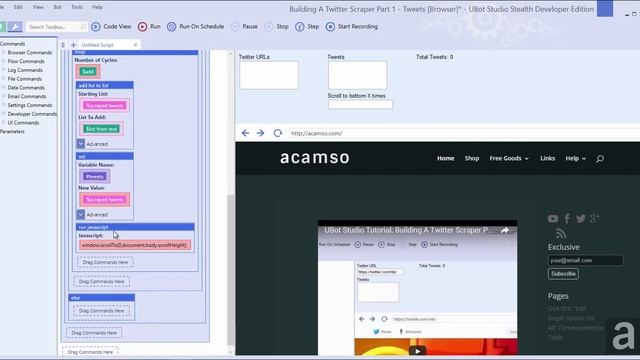Image resolution: width=640 pixels, height=360 pixels.
Task: Expand Email Commands category
Action: click(27, 96)
